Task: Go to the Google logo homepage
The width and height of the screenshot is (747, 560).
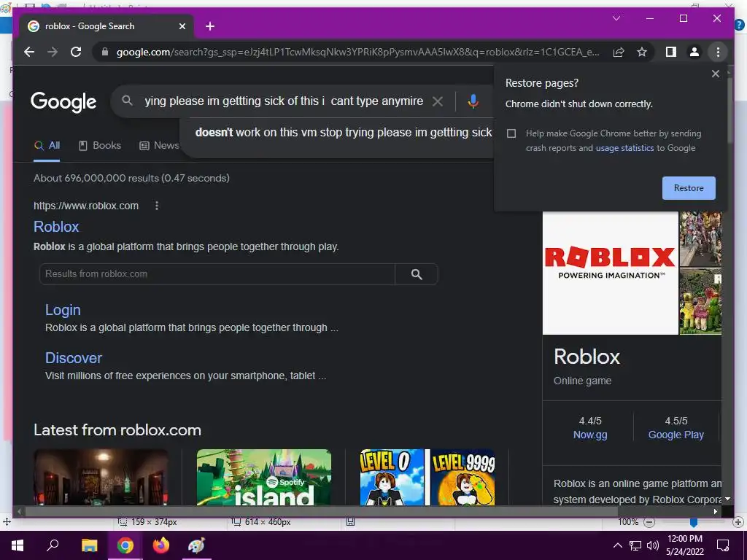Action: 63,101
